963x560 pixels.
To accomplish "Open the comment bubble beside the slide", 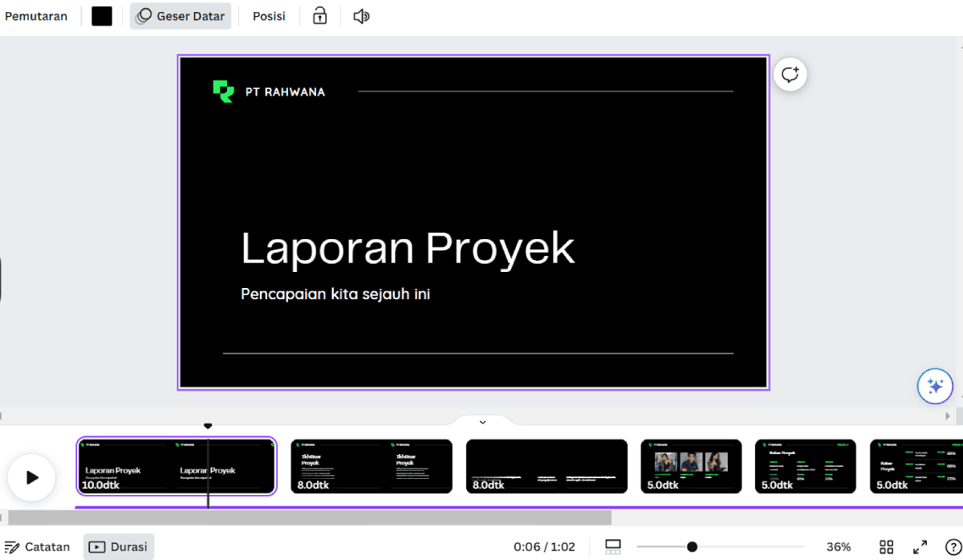I will click(790, 74).
